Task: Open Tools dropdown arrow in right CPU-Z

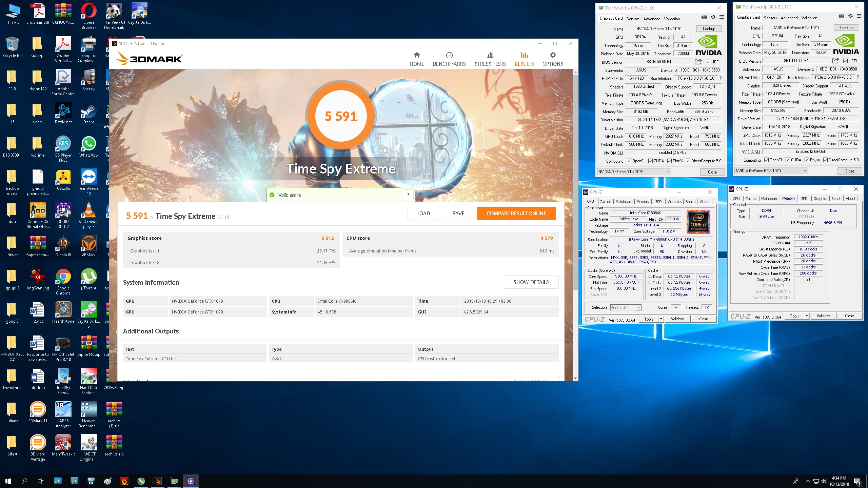Action: click(x=807, y=316)
